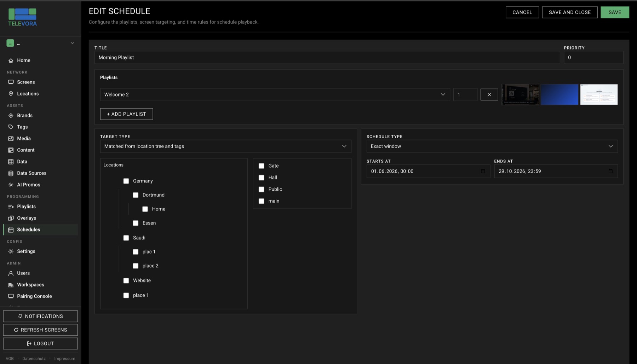Click the Add Playlist button
Image resolution: width=637 pixels, height=364 pixels.
click(126, 114)
